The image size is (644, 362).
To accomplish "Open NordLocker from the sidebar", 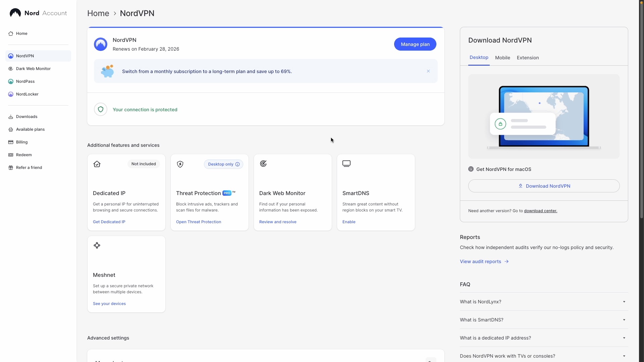I will pos(27,94).
